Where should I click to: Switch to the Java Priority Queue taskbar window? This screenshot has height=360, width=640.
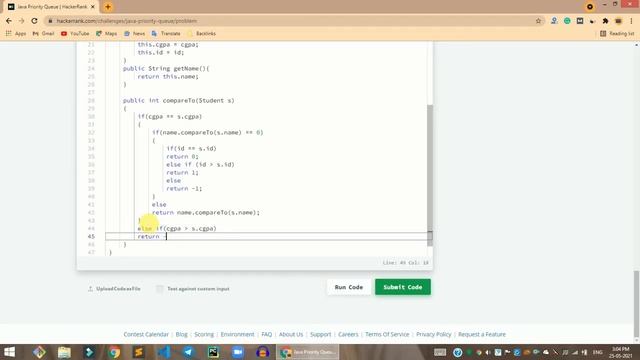307,352
